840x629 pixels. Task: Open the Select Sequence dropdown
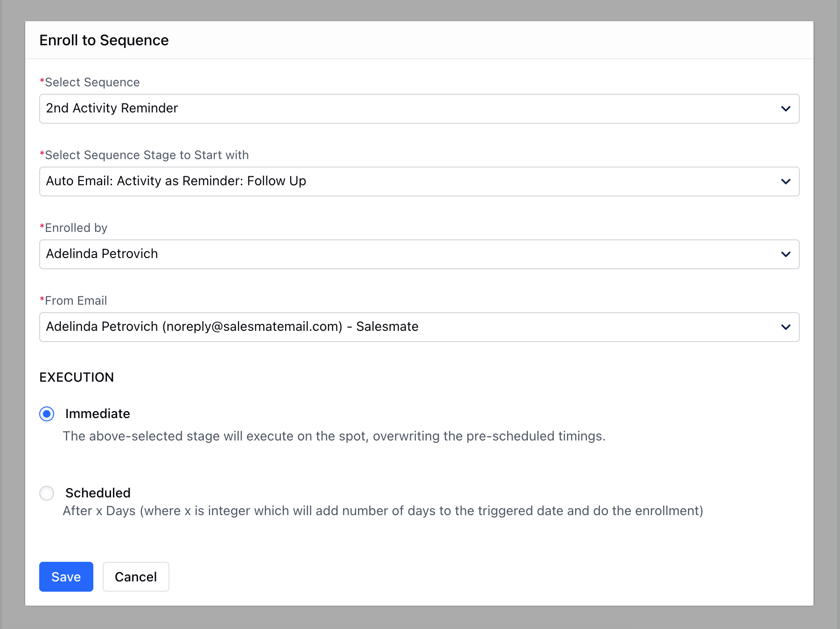pos(419,109)
